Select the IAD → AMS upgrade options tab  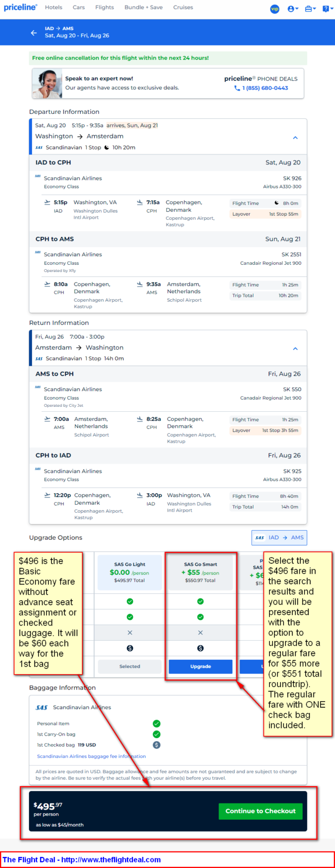[279, 538]
